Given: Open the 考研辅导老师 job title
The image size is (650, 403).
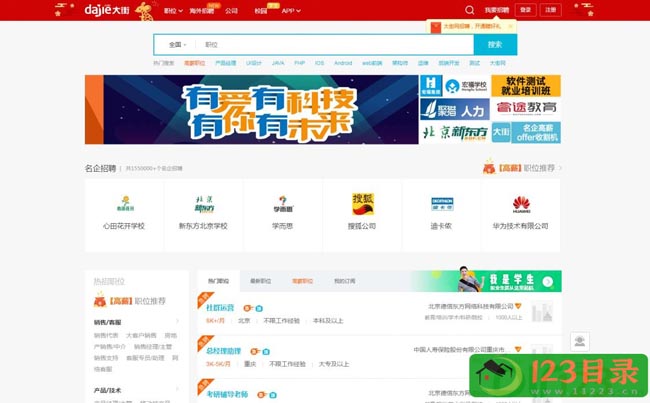Looking at the screenshot, I should [x=227, y=394].
